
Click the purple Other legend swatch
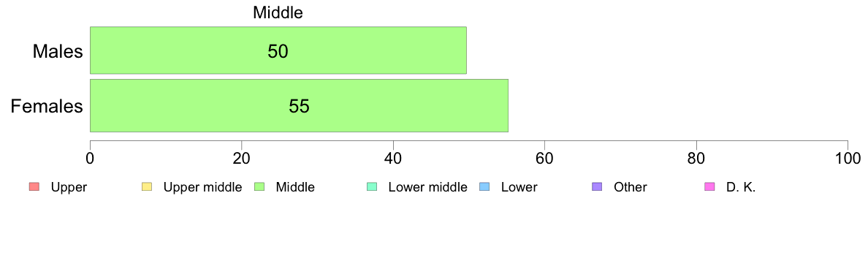(x=597, y=187)
